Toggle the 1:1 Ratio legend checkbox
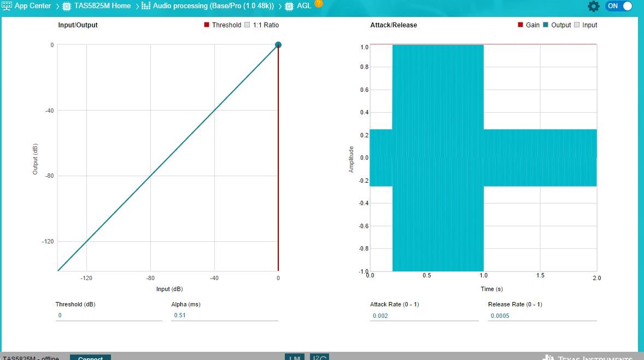The width and height of the screenshot is (644, 360). pyautogui.click(x=247, y=25)
